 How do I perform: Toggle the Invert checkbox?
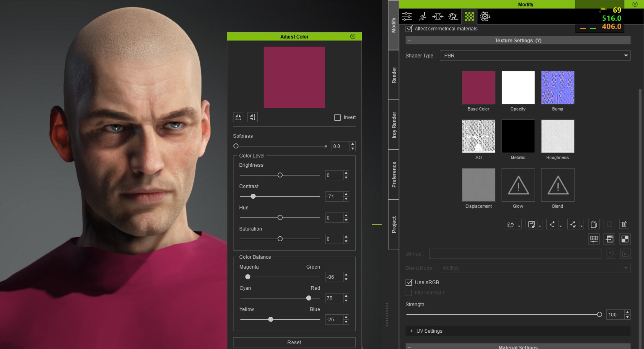pyautogui.click(x=338, y=117)
